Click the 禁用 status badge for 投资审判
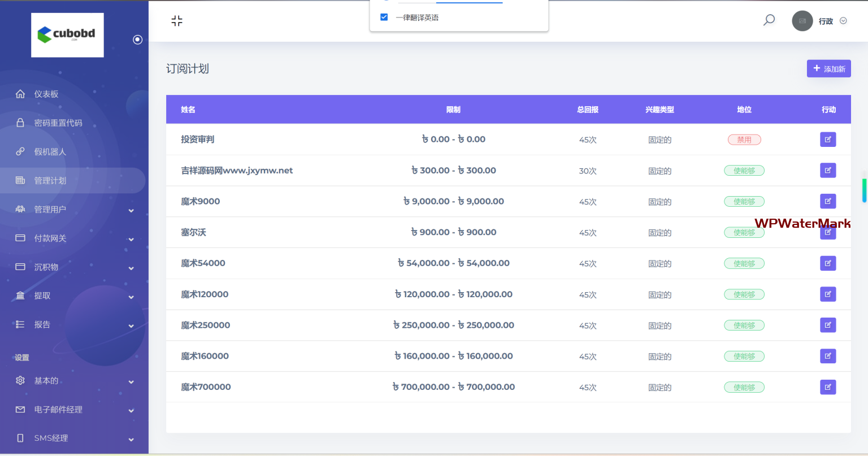 [744, 140]
